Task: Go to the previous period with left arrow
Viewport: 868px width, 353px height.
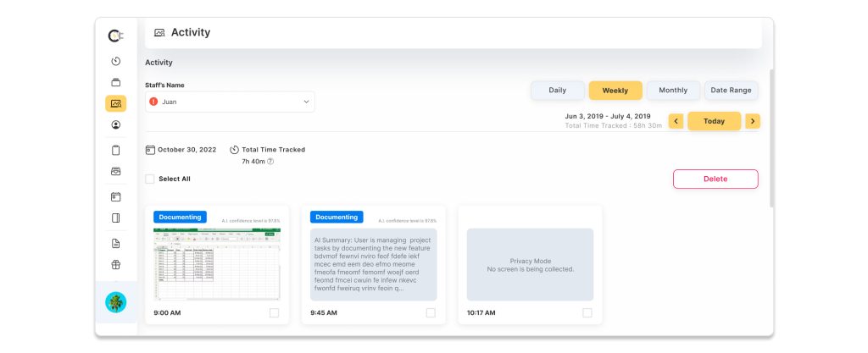Action: pyautogui.click(x=676, y=121)
